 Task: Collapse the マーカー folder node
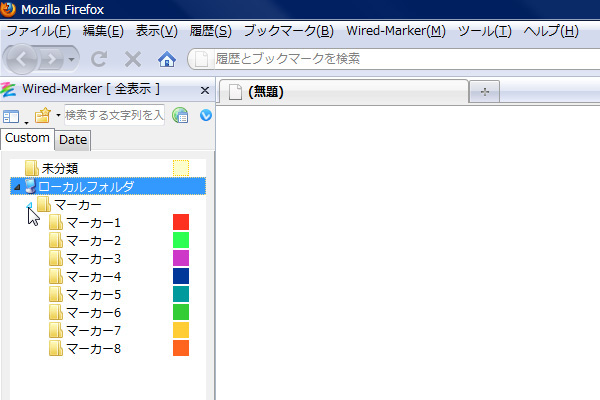coord(29,206)
